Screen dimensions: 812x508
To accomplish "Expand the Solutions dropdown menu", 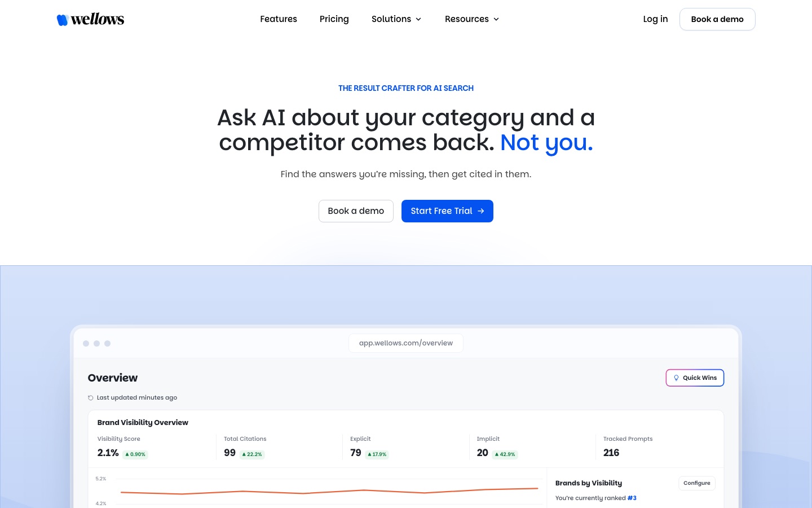I will (396, 19).
